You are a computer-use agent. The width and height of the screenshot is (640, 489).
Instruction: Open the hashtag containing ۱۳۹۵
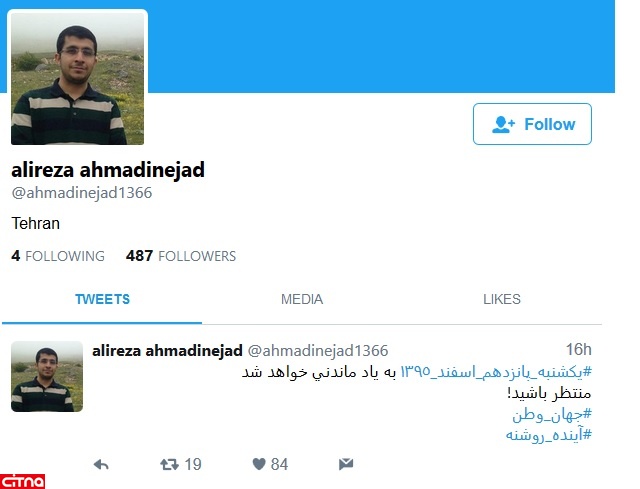pos(496,372)
